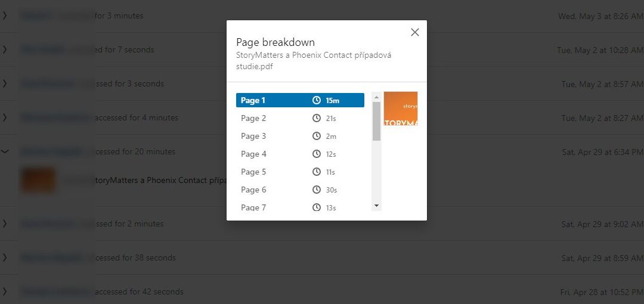Select Page 1 row in breakdown list
The height and width of the screenshot is (304, 644).
pos(300,100)
